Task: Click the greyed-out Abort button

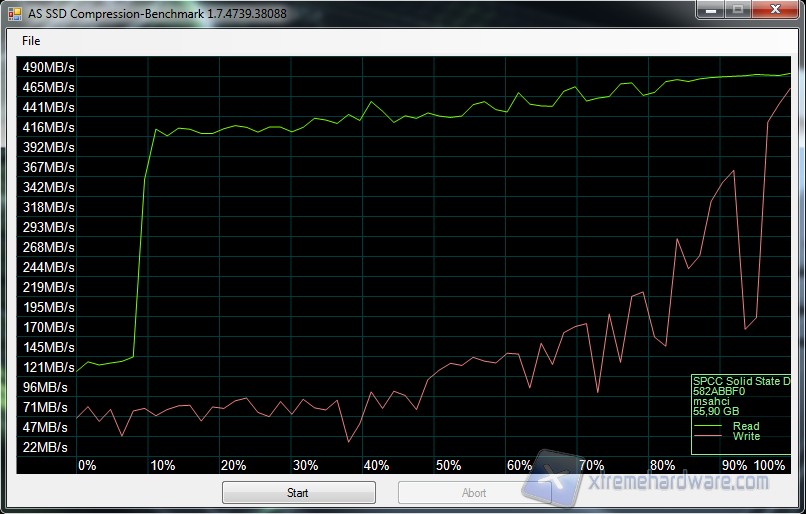Action: pyautogui.click(x=474, y=492)
